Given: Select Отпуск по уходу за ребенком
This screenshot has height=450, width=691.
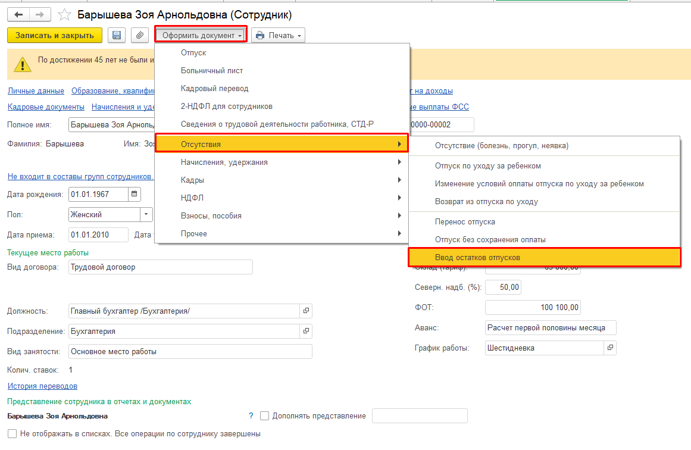Looking at the screenshot, I should point(545,166).
